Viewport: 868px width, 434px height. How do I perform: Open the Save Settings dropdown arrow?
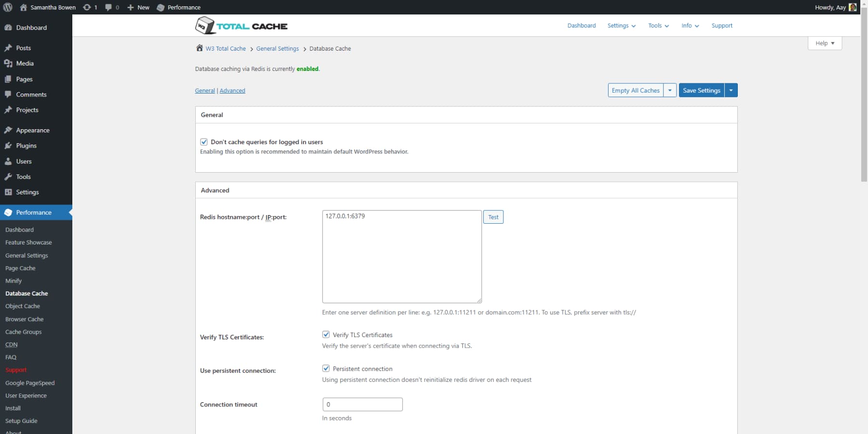(x=731, y=90)
